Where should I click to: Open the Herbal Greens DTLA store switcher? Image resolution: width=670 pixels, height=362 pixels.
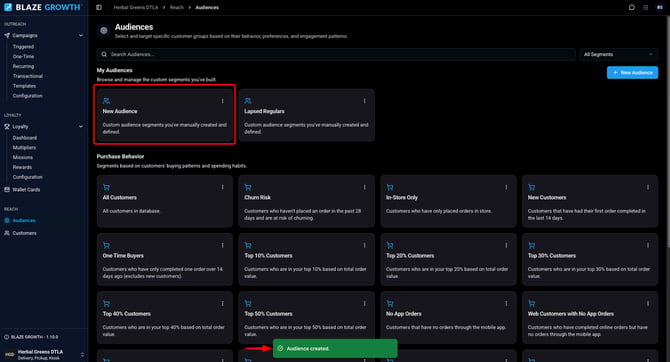point(44,354)
